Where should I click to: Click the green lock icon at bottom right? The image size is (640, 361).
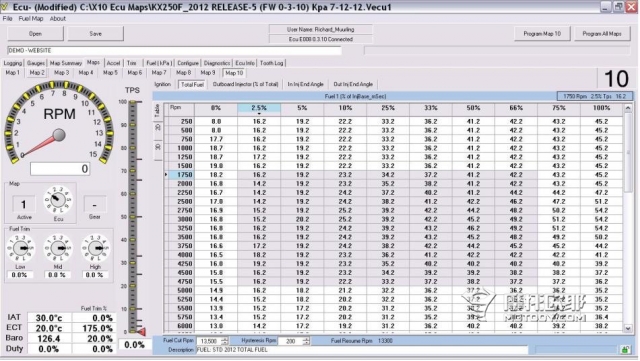[x=625, y=350]
